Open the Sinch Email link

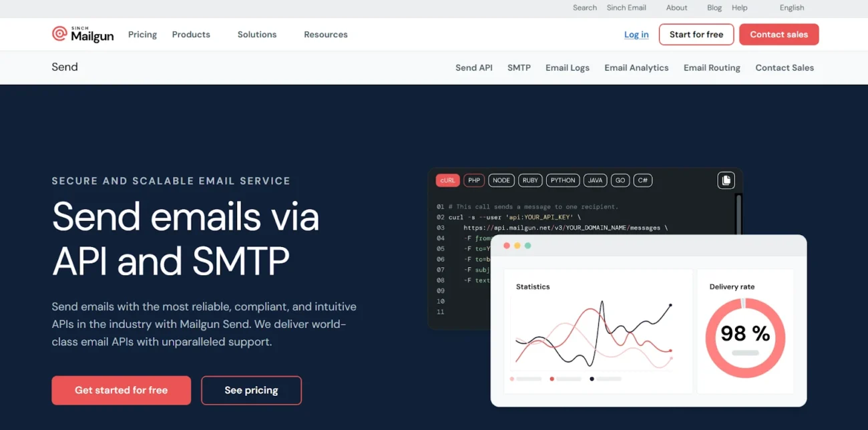[626, 8]
